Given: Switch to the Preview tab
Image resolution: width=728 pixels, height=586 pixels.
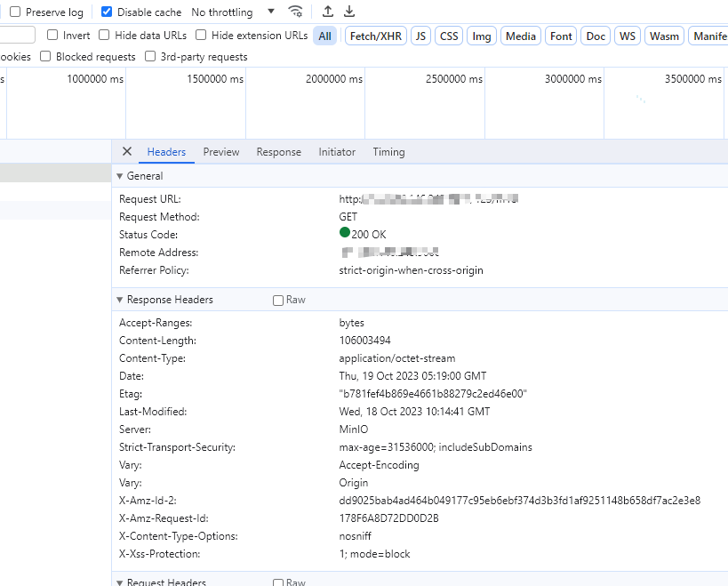Looking at the screenshot, I should [221, 152].
